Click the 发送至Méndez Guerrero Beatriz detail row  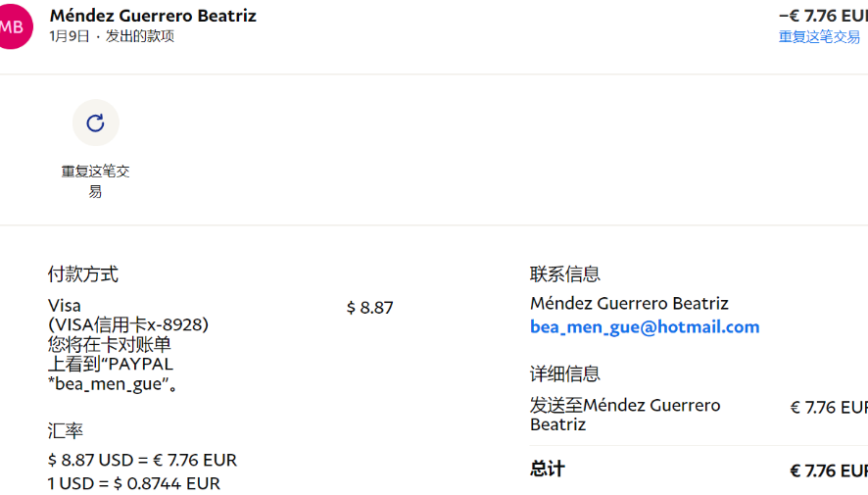624,415
